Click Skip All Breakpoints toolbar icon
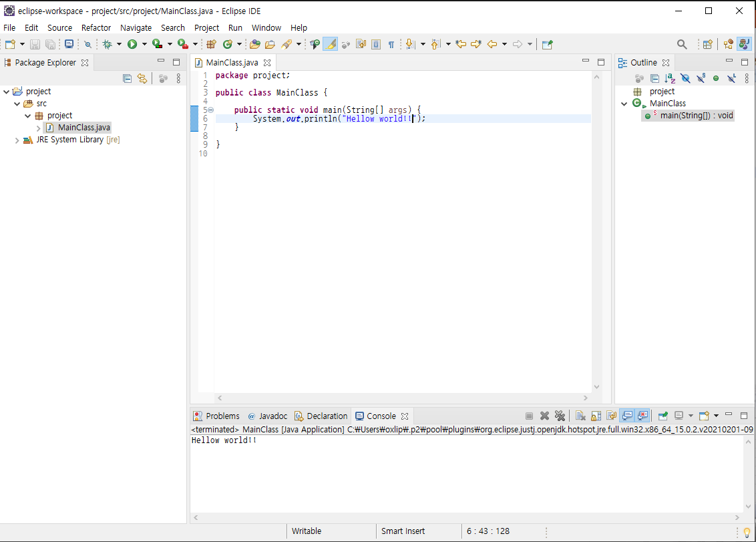Viewport: 756px width, 542px height. pos(87,44)
